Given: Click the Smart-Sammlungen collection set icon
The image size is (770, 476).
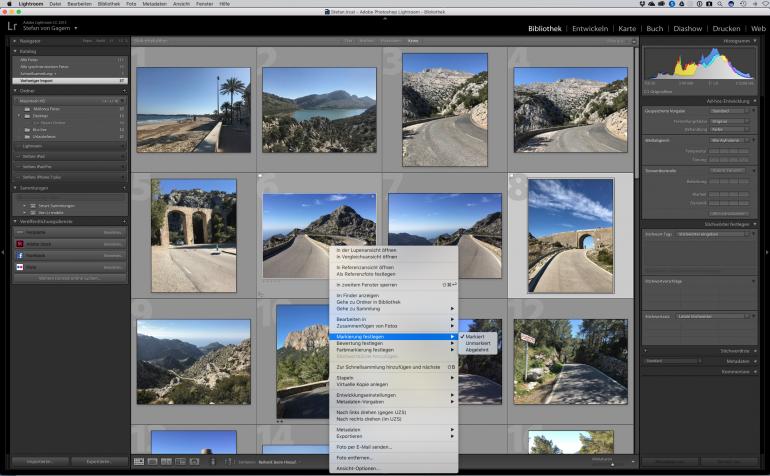Looking at the screenshot, I should pyautogui.click(x=33, y=206).
